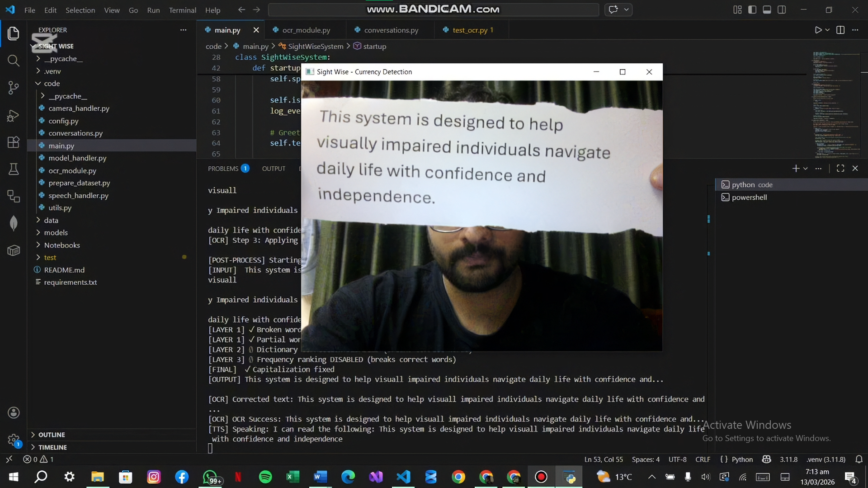Viewport: 868px width, 488px height.
Task: Split the editor to the right
Action: coord(840,30)
